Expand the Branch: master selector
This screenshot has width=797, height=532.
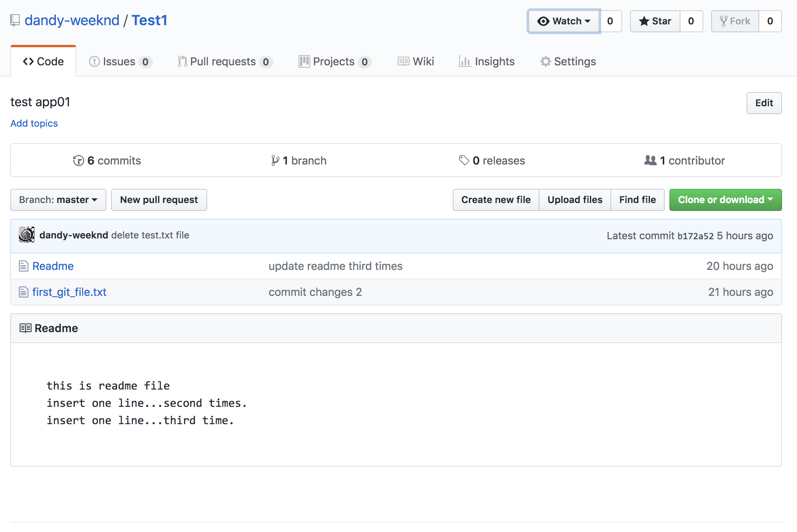pos(58,200)
